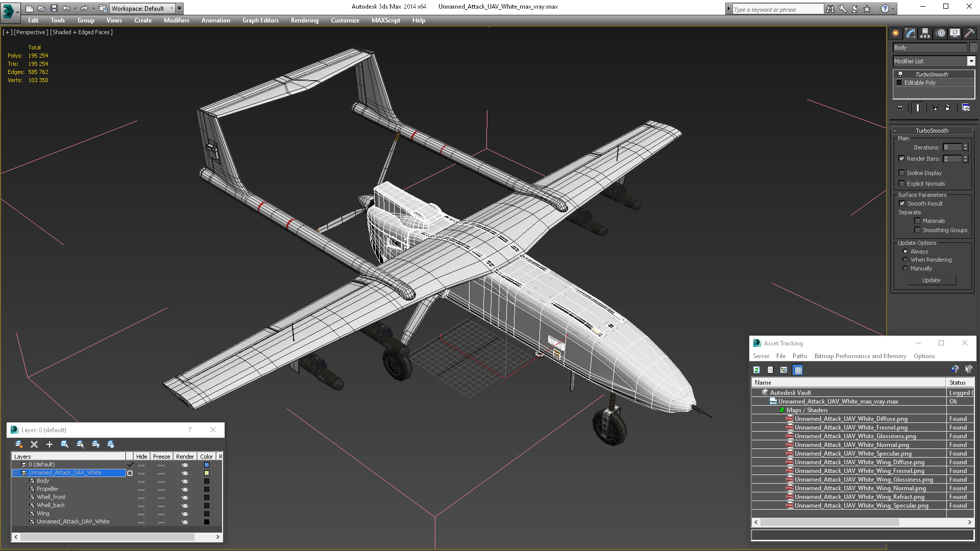Open the Rendering menu
Image resolution: width=980 pixels, height=551 pixels.
click(304, 20)
